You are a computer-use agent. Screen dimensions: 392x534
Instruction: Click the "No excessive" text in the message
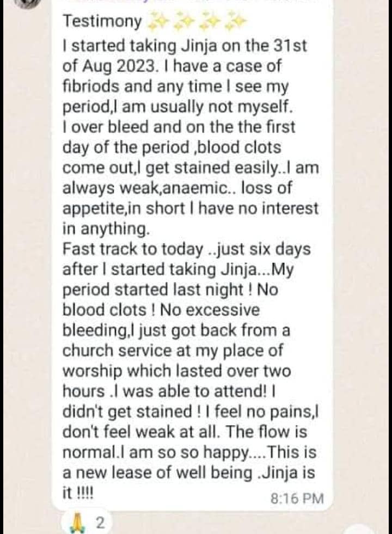point(223,310)
